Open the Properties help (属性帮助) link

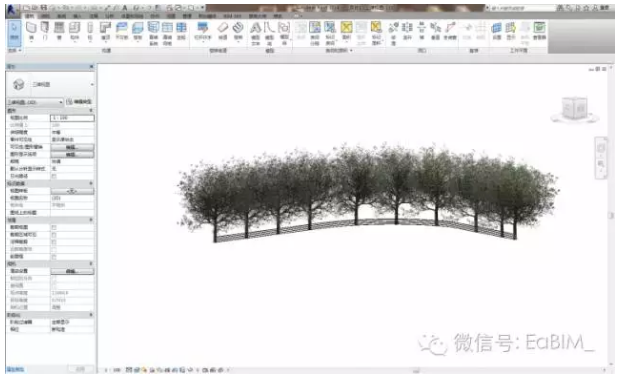(x=15, y=369)
